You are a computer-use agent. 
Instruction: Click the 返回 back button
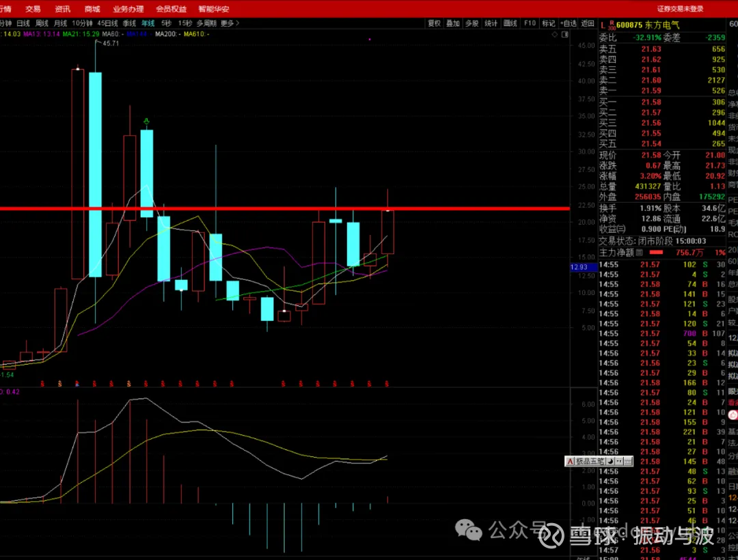(588, 23)
